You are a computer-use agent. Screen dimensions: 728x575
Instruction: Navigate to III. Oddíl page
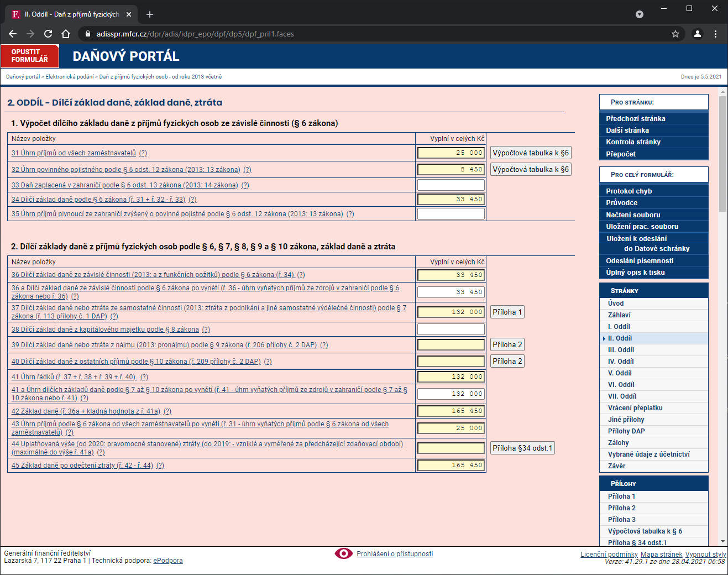[621, 350]
